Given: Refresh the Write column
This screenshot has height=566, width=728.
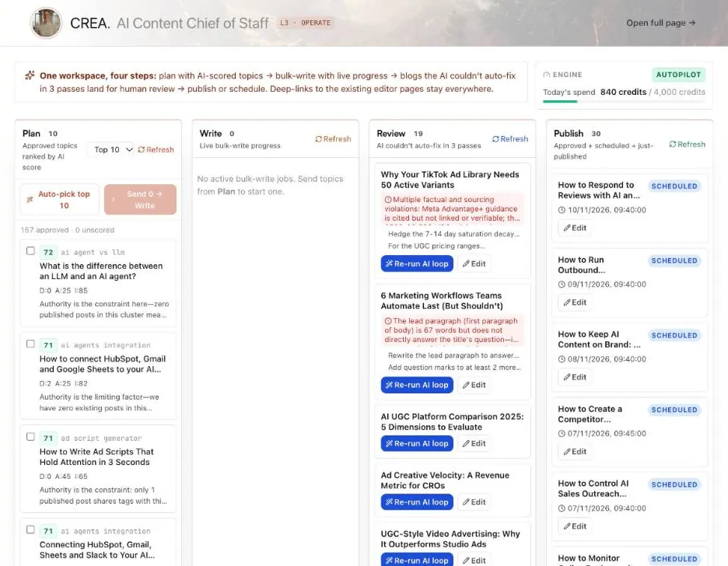Looking at the screenshot, I should [x=333, y=138].
